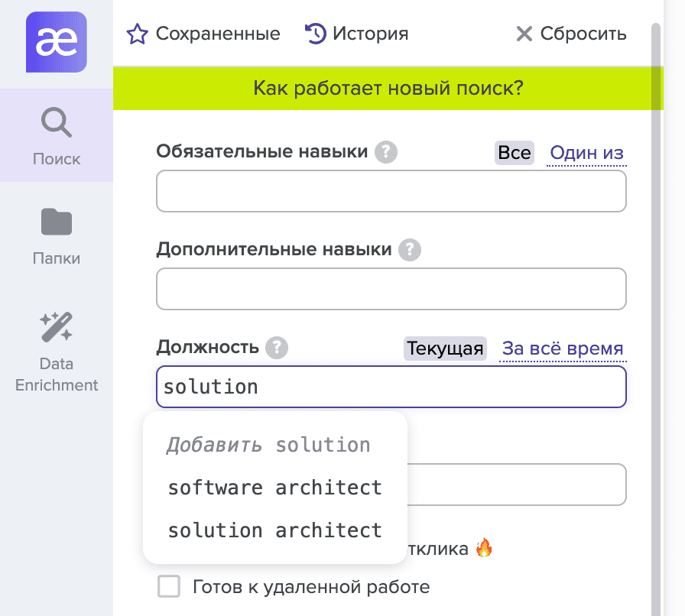Show help for required skills field
Image resolution: width=685 pixels, height=616 pixels.
click(386, 152)
